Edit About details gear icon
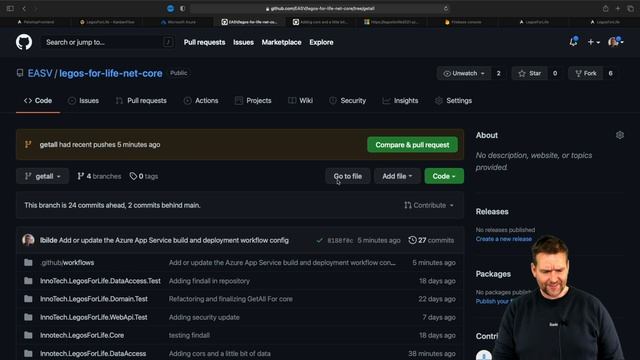The image size is (640, 360). [x=620, y=135]
